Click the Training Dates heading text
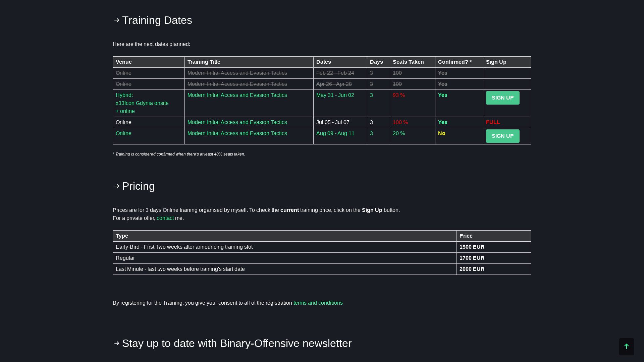 tap(157, 20)
